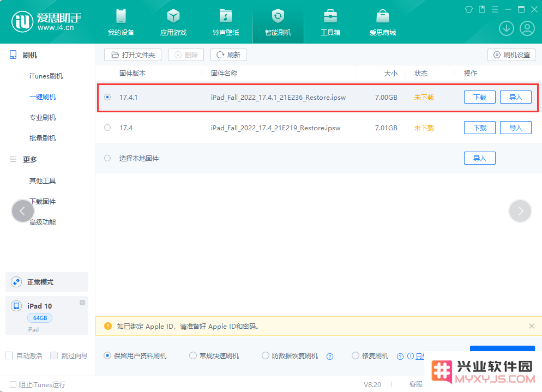Enable the 跳过向导 checkbox
This screenshot has height=392, width=542.
pyautogui.click(x=54, y=355)
